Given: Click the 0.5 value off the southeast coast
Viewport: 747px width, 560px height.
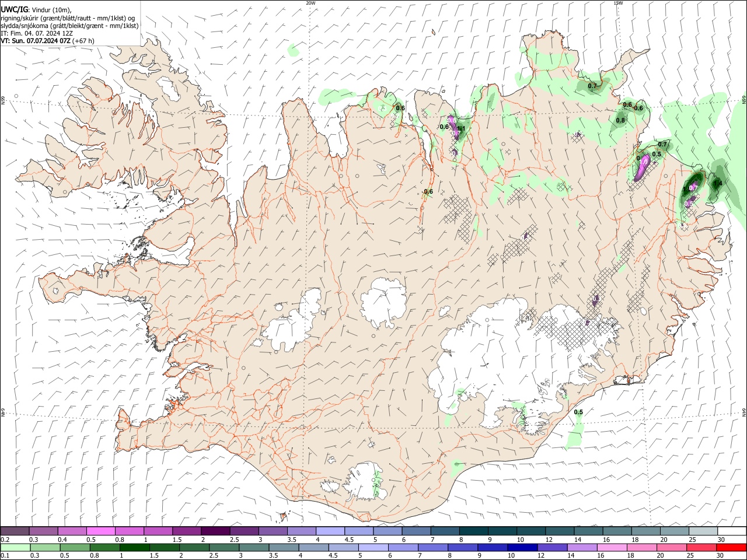Looking at the screenshot, I should [578, 412].
